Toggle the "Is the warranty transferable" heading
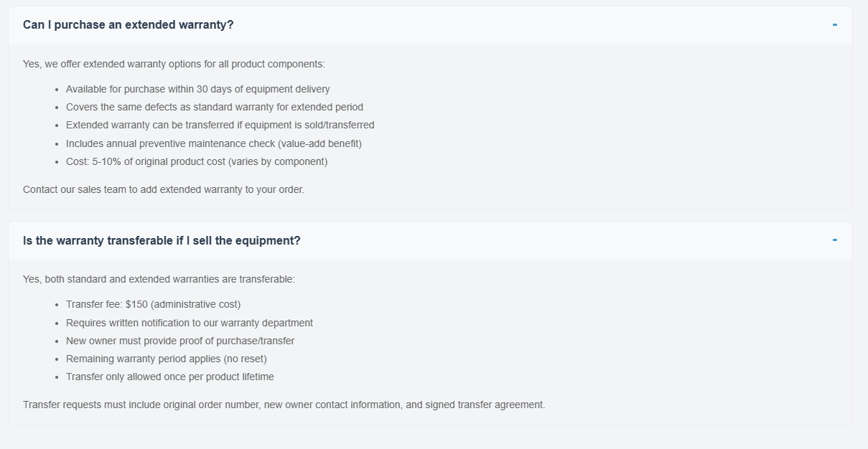Viewport: 868px width, 449px height. point(162,241)
